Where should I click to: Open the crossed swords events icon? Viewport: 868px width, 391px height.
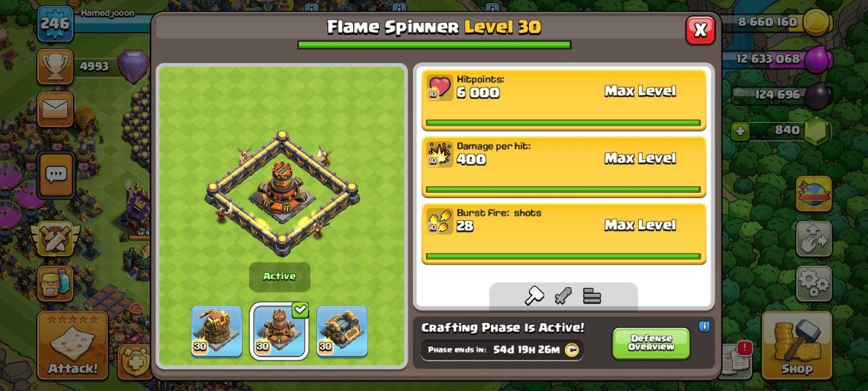55,239
